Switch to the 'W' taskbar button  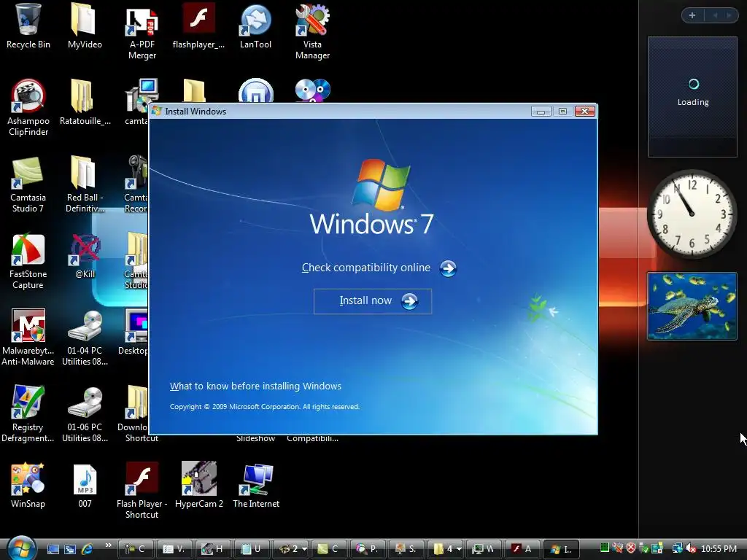click(x=484, y=549)
